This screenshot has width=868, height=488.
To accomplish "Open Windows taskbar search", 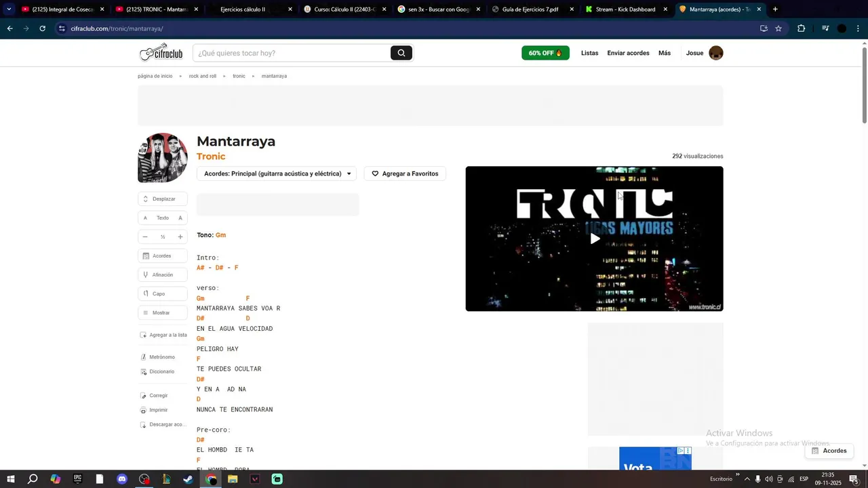I will (x=33, y=479).
